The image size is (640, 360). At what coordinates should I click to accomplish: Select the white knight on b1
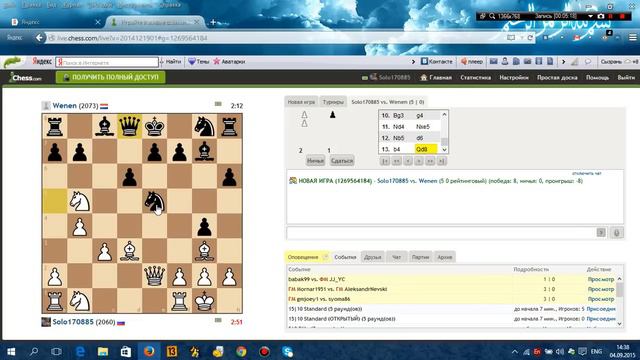click(80, 301)
